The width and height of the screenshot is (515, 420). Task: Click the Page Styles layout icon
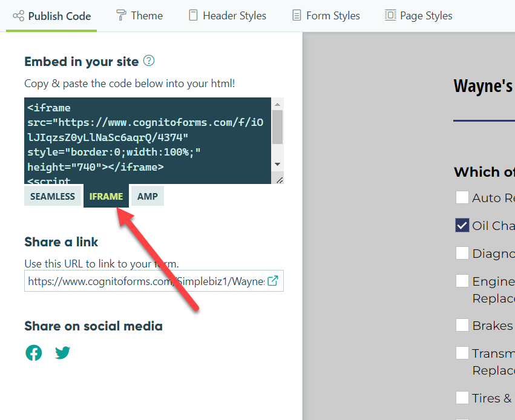(x=390, y=15)
